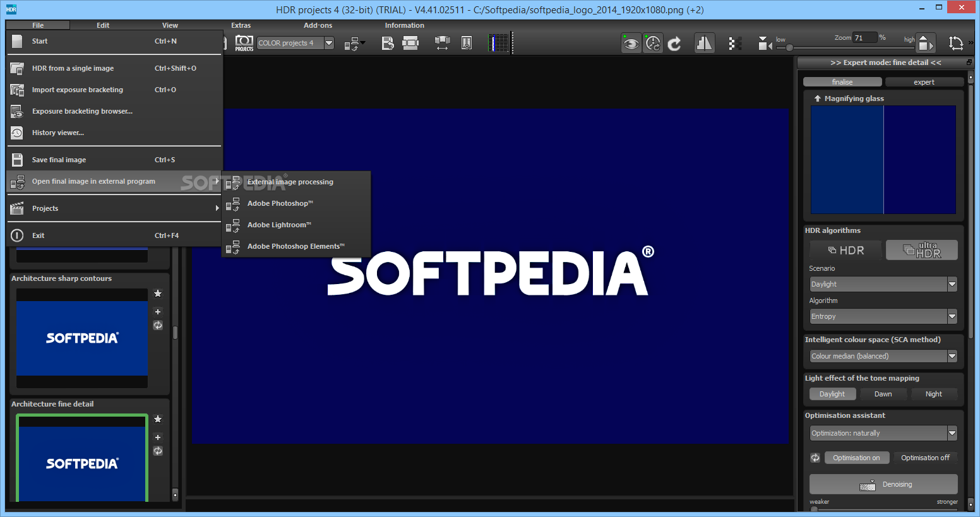Switch to the expert tab
This screenshot has height=517, width=980.
coord(924,82)
